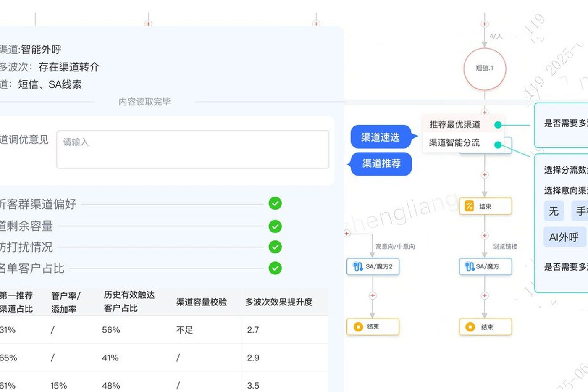Screen dimensions: 588x392
Task: Add a step via plus above 4/人 label
Action: [x=485, y=24]
